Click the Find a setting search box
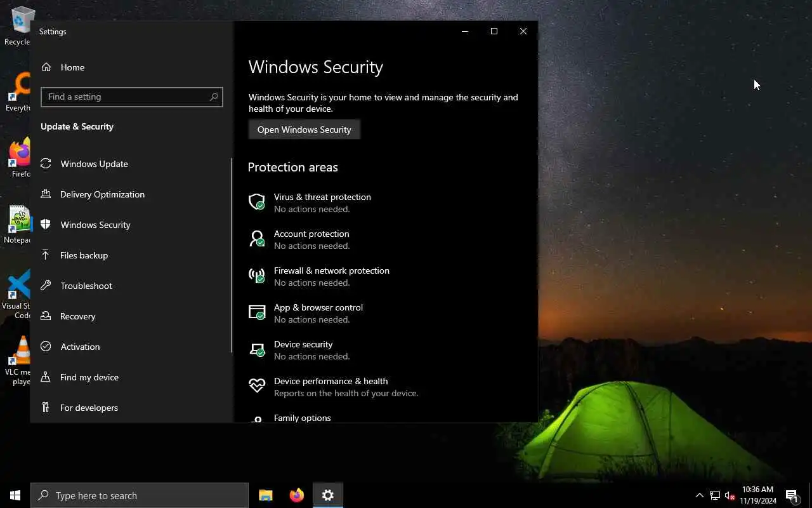The image size is (812, 508). pos(131,97)
